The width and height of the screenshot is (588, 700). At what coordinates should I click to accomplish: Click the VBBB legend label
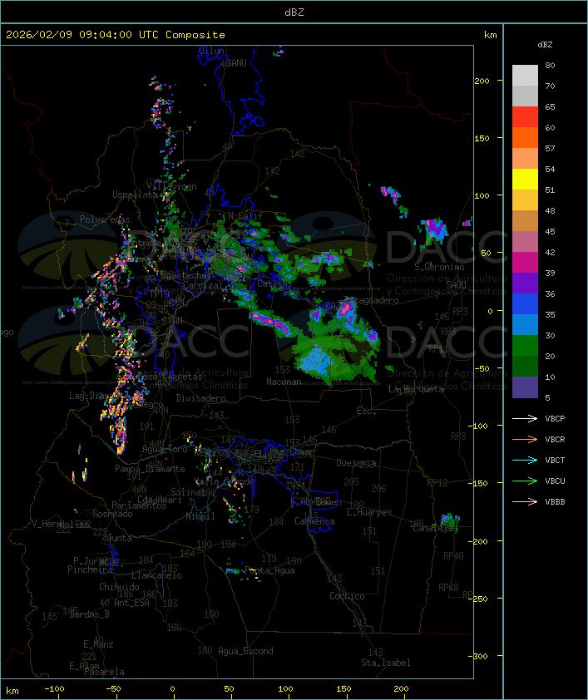click(555, 502)
